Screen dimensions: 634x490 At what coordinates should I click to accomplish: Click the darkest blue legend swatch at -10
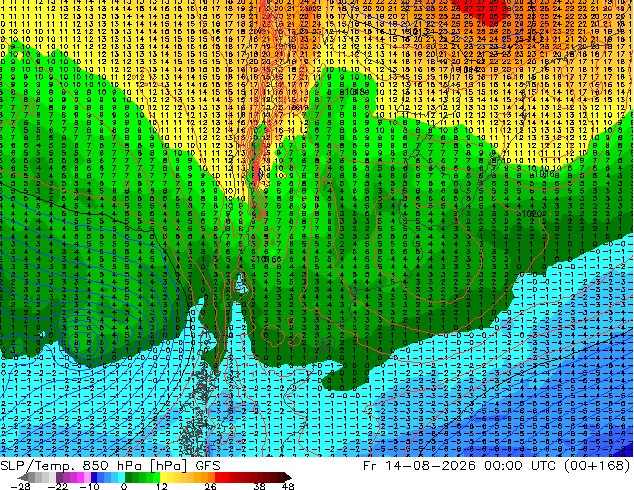[94, 477]
